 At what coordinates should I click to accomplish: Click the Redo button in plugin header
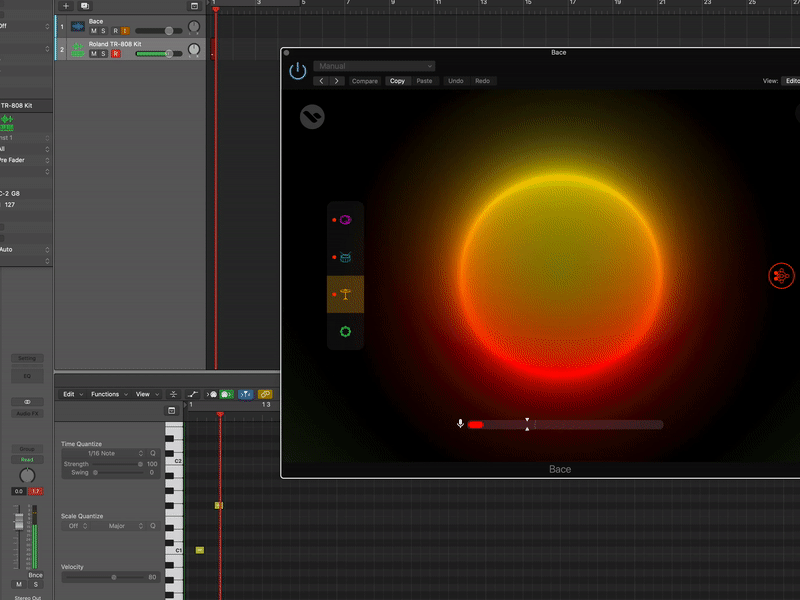point(483,81)
